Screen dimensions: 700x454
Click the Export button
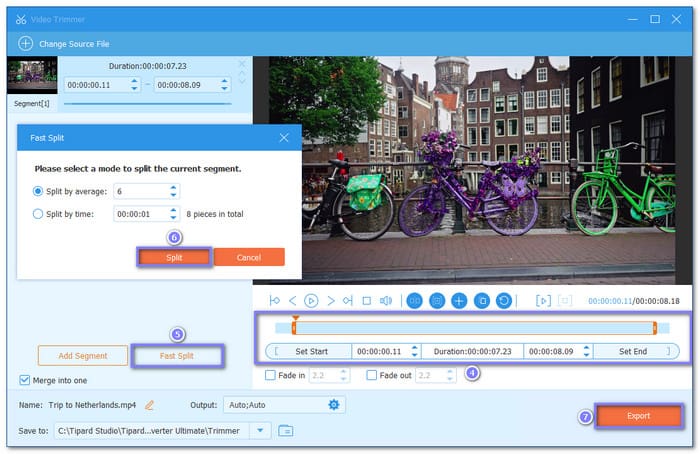[x=638, y=416]
